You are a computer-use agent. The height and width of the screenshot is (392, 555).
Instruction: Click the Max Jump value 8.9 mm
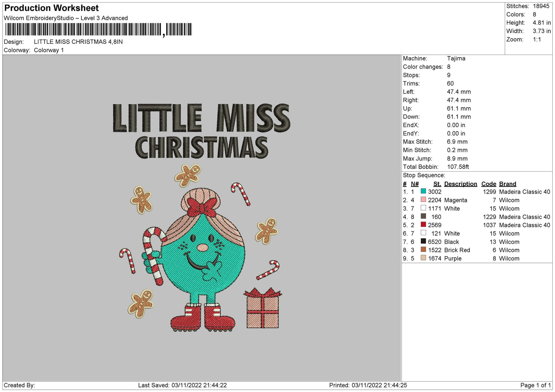457,159
